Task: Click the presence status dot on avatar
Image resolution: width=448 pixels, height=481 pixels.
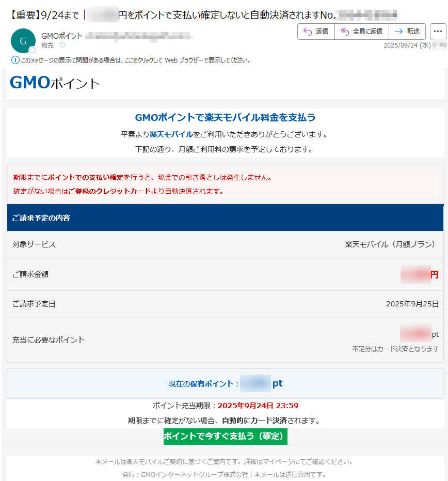Action: 33,50
